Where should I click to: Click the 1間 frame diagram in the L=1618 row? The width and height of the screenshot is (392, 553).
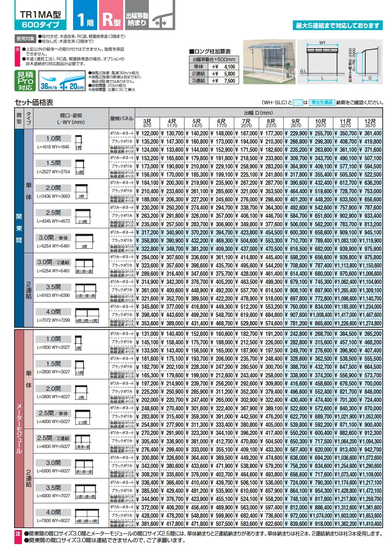click(78, 143)
